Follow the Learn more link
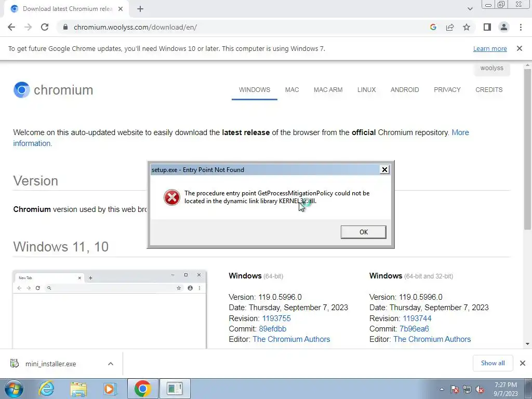The image size is (532, 399). click(490, 48)
